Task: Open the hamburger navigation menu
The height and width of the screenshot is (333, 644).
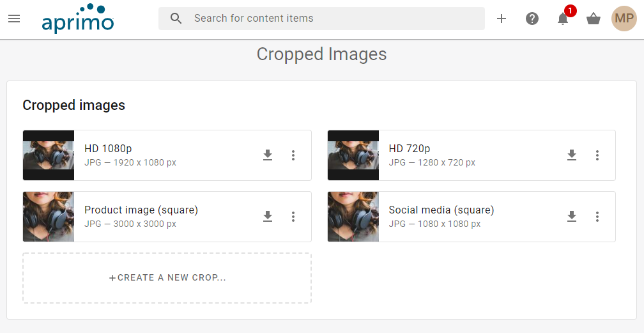Action: pyautogui.click(x=14, y=19)
